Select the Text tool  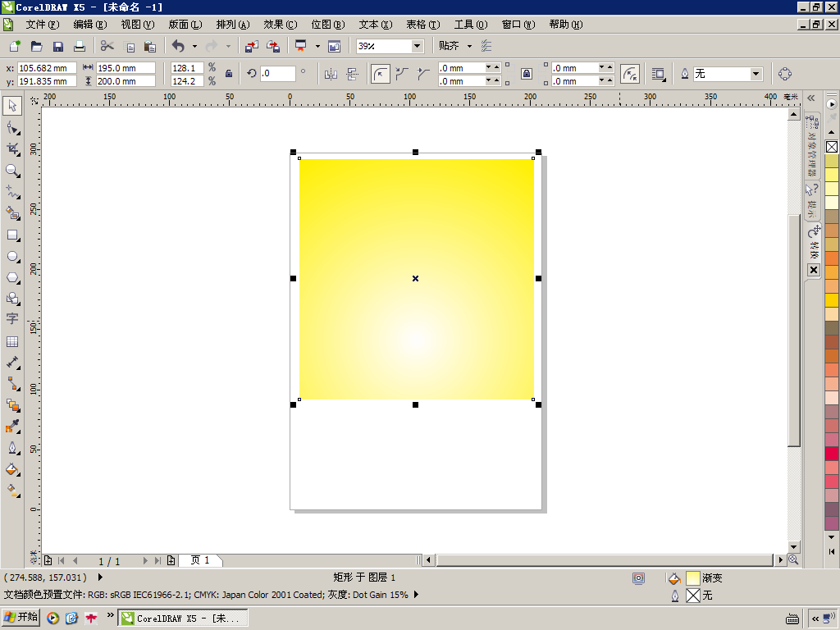point(12,319)
